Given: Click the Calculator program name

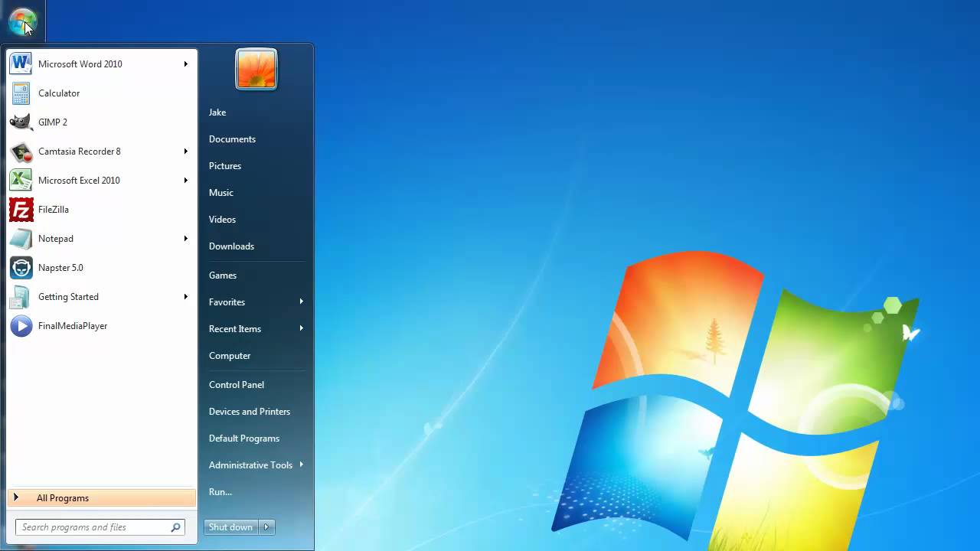Looking at the screenshot, I should point(59,93).
